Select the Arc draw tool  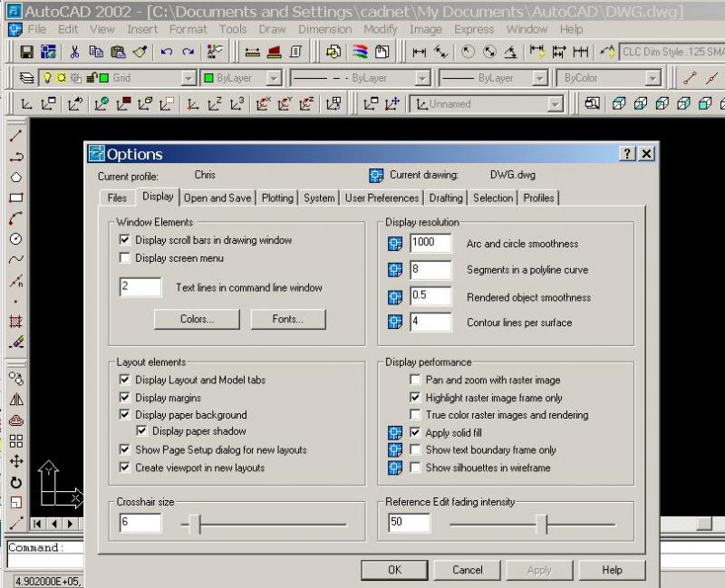16,218
